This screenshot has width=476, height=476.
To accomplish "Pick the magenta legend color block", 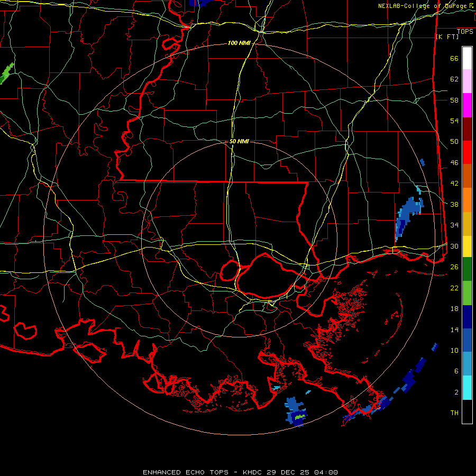I will point(467,105).
